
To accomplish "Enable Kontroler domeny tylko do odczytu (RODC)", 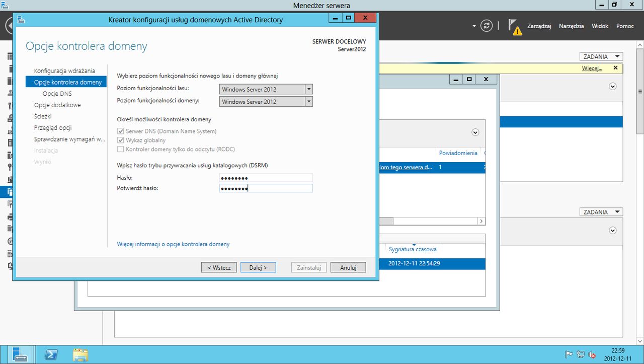I will tap(120, 150).
